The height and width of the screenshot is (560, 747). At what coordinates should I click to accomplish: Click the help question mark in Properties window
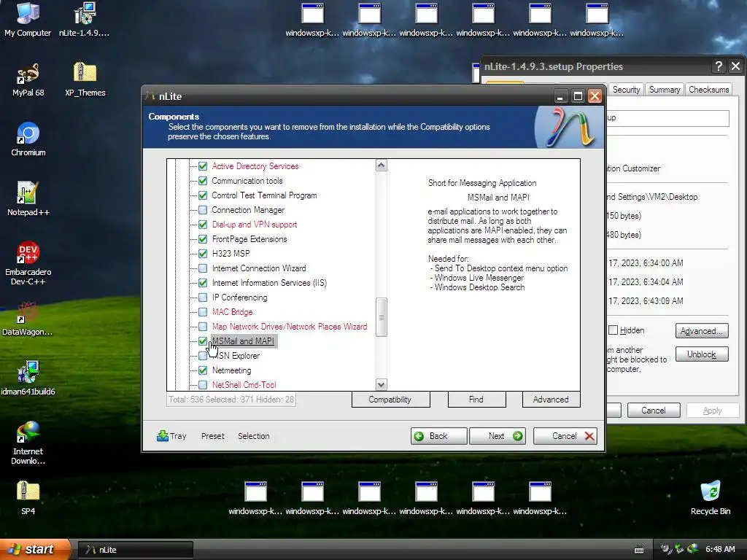pos(719,66)
